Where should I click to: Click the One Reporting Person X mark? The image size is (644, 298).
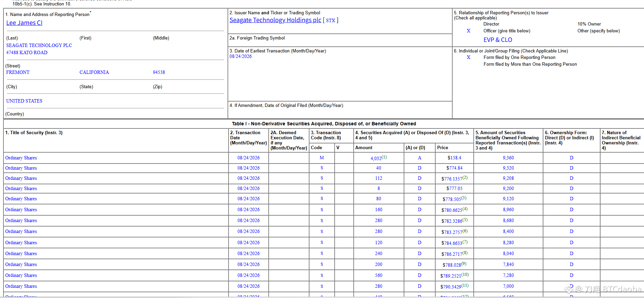pos(469,57)
